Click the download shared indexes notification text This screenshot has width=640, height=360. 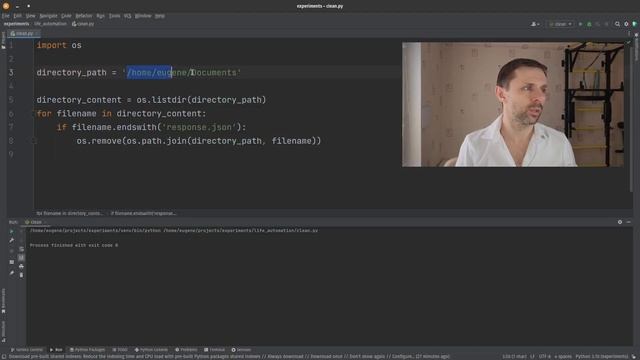coord(229,357)
